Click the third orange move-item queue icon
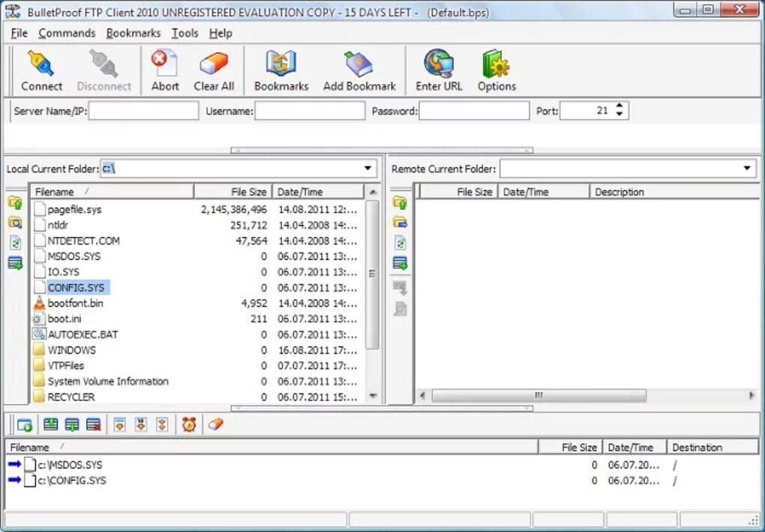Image resolution: width=765 pixels, height=532 pixels. pyautogui.click(x=163, y=425)
